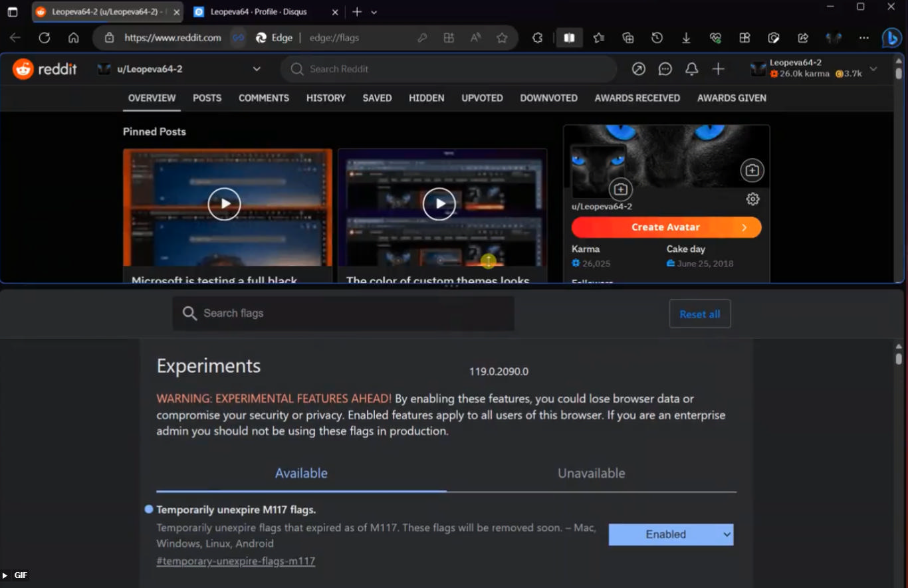Toggle the Split screen toolbar icon
Screen dimensions: 908x588
[x=569, y=38]
